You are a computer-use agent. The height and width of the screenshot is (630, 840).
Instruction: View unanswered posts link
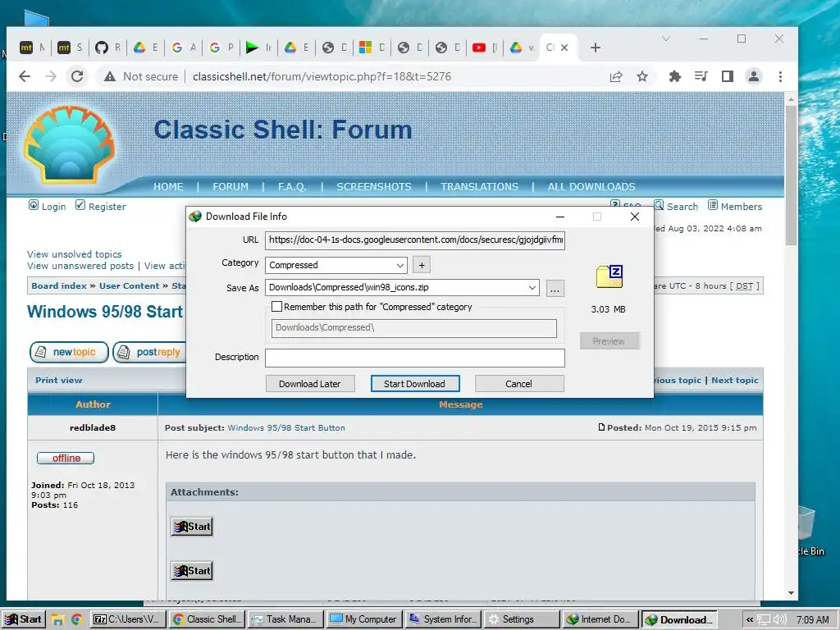(80, 266)
